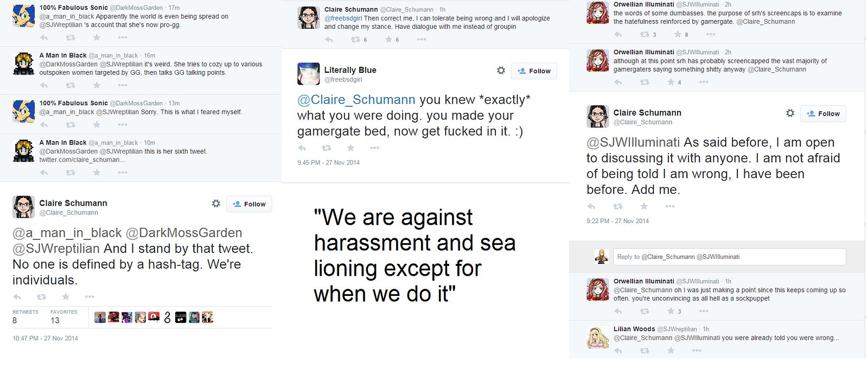Open gear menu on Literally Blue's tweet
868x367 pixels.
pyautogui.click(x=501, y=71)
